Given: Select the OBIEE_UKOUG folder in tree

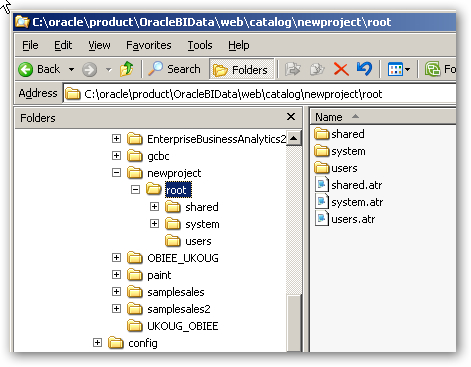Looking at the screenshot, I should (173, 258).
